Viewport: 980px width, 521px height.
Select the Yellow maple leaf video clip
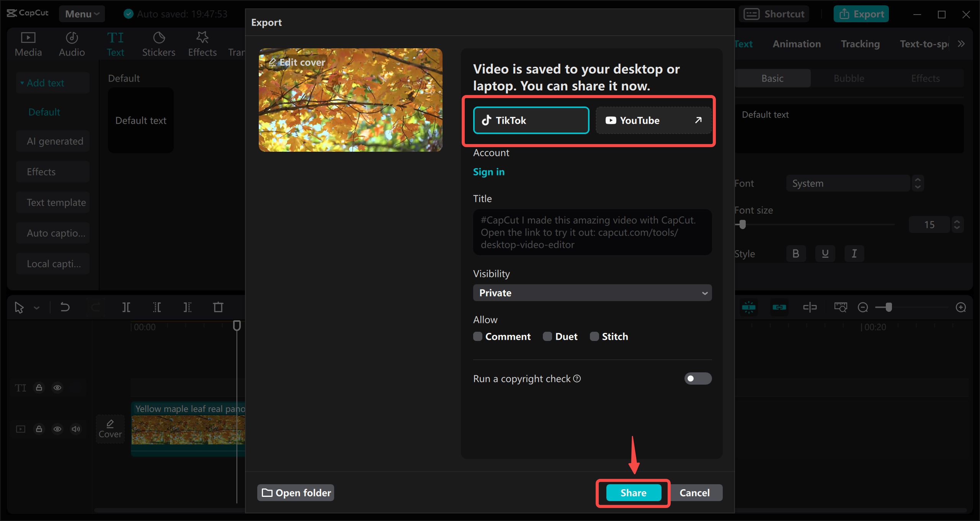pos(188,428)
